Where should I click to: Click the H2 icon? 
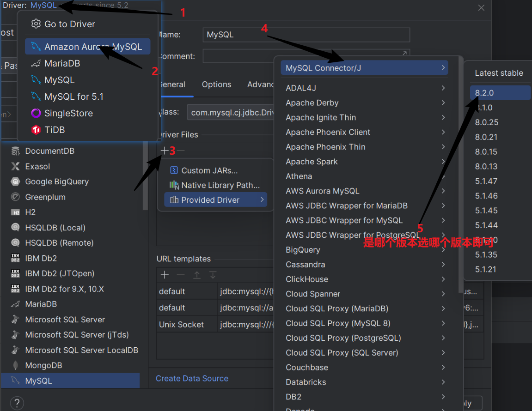tap(15, 212)
